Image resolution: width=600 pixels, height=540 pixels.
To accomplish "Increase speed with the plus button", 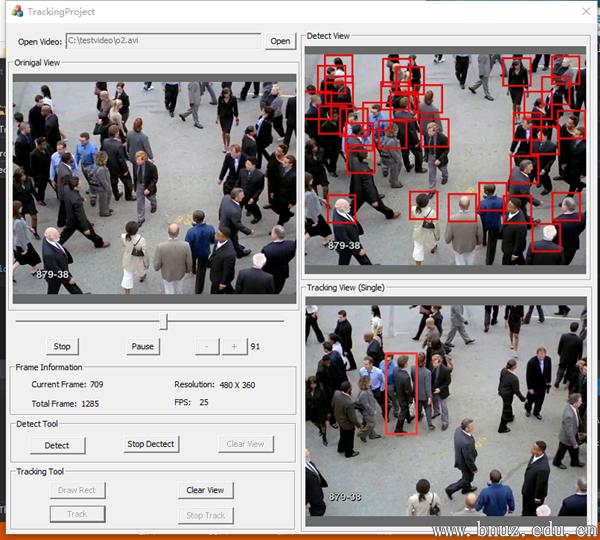I will [x=234, y=346].
